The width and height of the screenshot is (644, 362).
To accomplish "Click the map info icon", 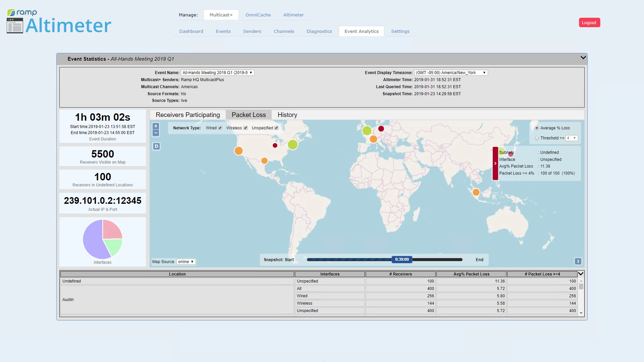I will coord(578,261).
